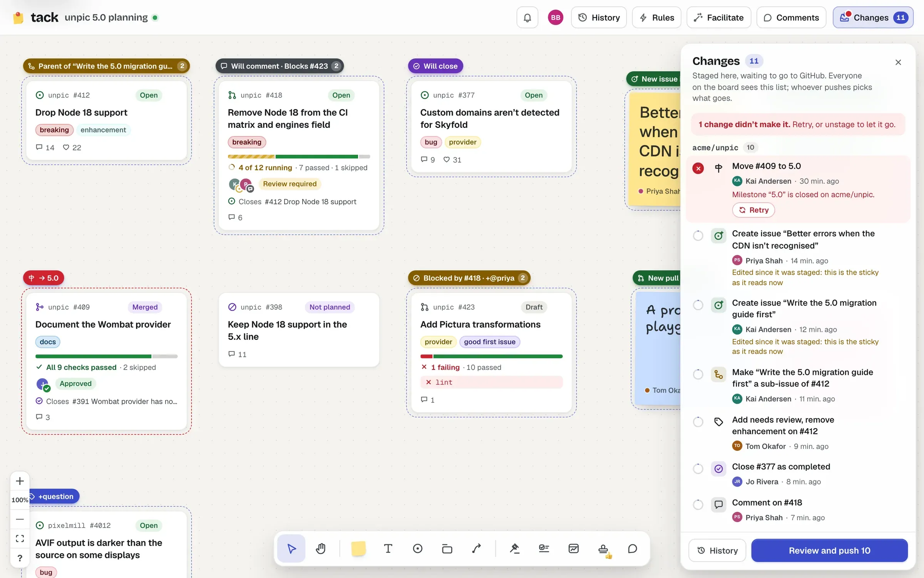Select Create issue migration guide change radio
Screen dimensions: 924x578
click(698, 305)
